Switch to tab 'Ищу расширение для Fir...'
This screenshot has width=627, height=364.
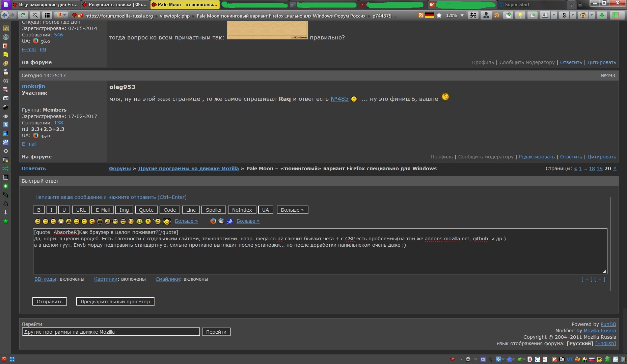click(x=46, y=5)
